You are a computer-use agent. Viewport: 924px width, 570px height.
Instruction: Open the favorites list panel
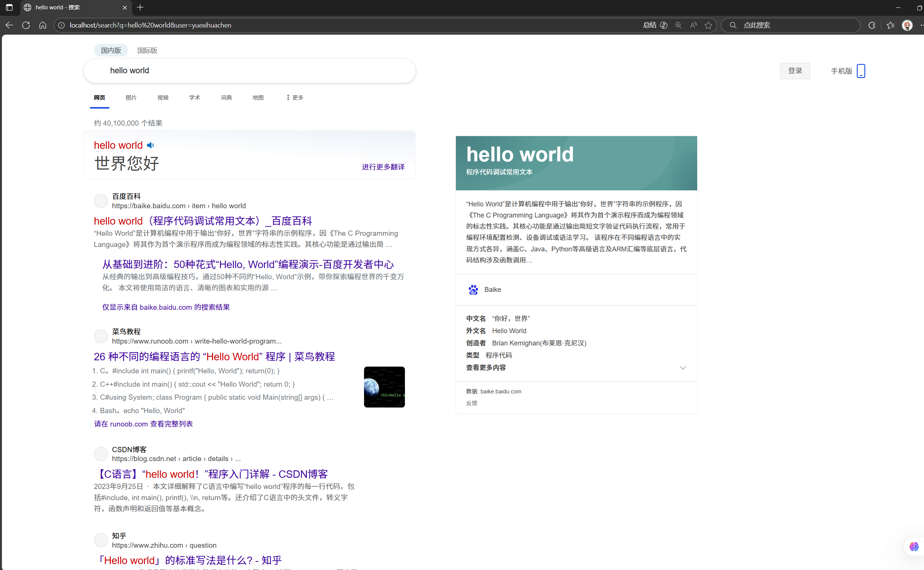[891, 25]
